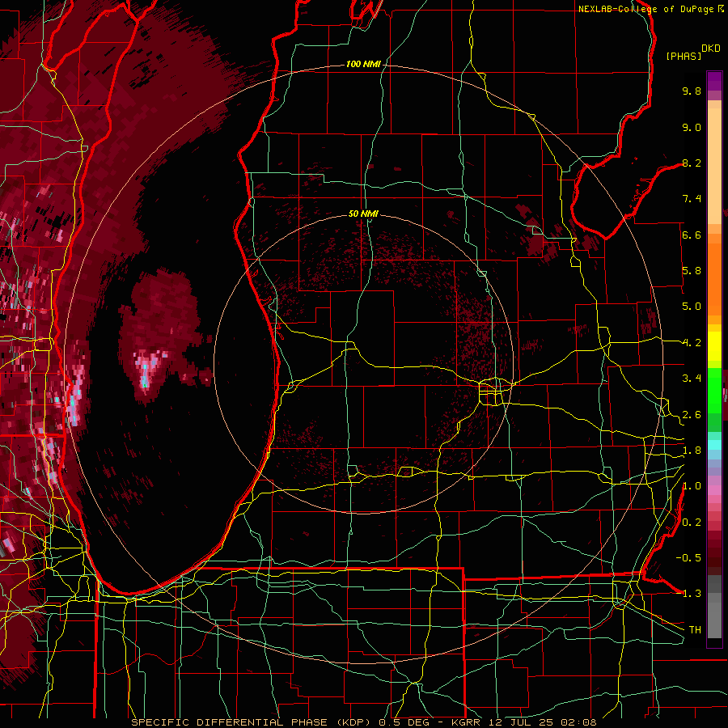The image size is (728, 728).
Task: Click the 3.4 value on the scale
Action: click(x=692, y=379)
